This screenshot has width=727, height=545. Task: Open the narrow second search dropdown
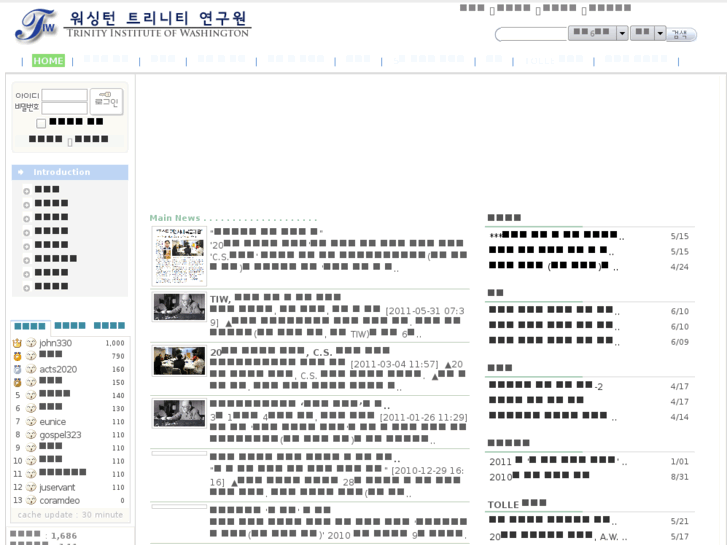pos(648,33)
